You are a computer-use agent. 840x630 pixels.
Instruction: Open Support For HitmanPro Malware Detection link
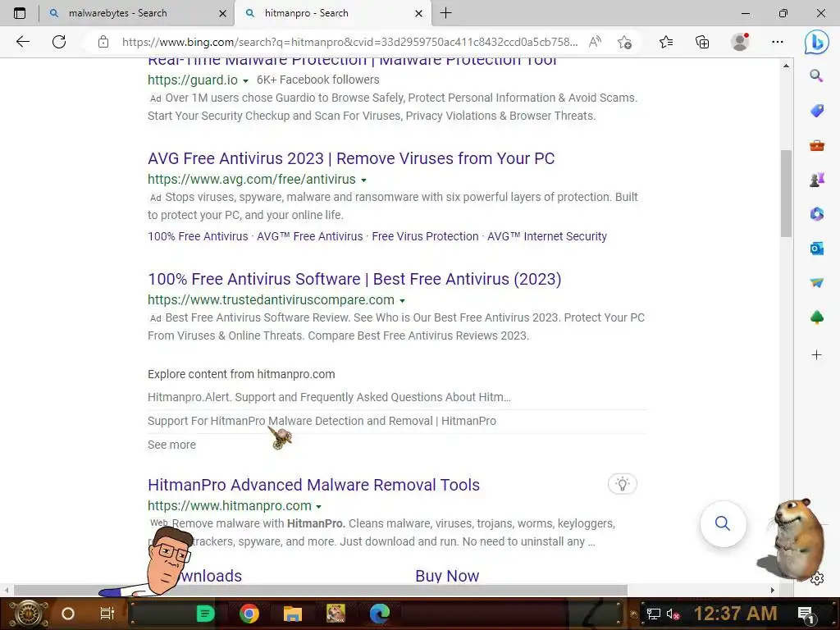[x=322, y=421]
